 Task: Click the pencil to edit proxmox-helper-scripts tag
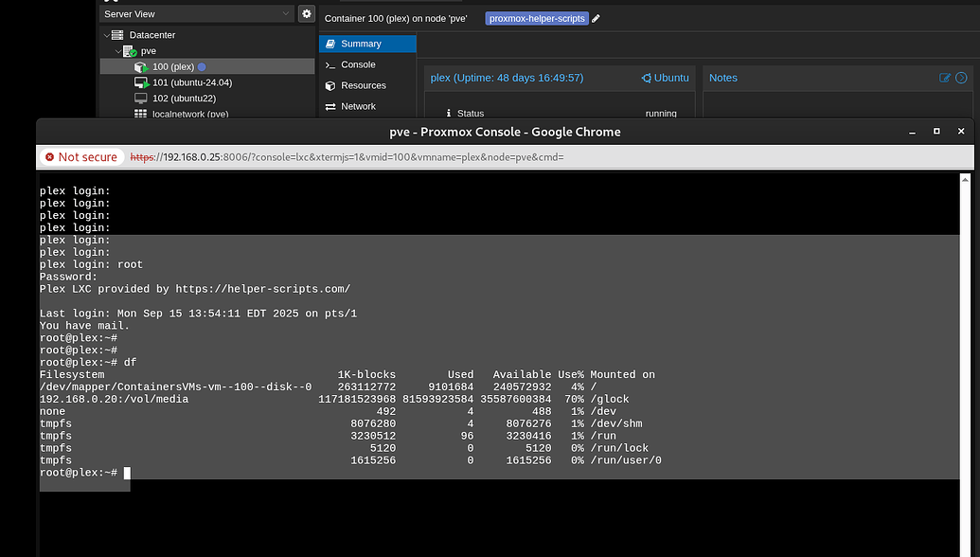pos(595,18)
